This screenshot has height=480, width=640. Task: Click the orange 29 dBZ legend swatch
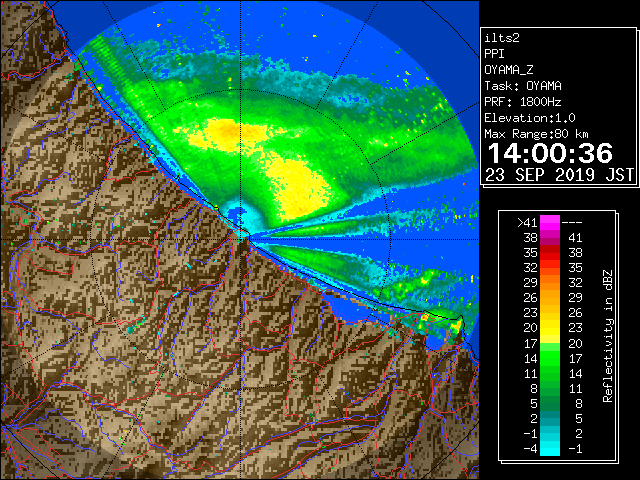(x=550, y=282)
